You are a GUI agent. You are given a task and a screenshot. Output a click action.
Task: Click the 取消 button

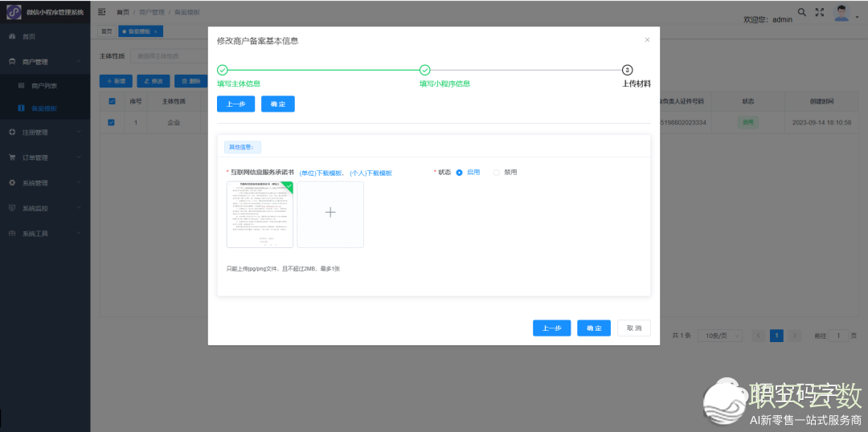tap(634, 328)
